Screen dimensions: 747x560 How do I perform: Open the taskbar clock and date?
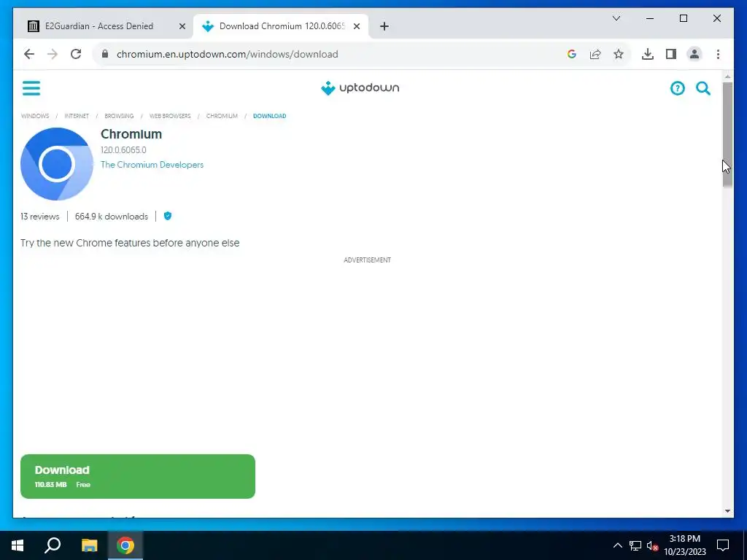(685, 545)
